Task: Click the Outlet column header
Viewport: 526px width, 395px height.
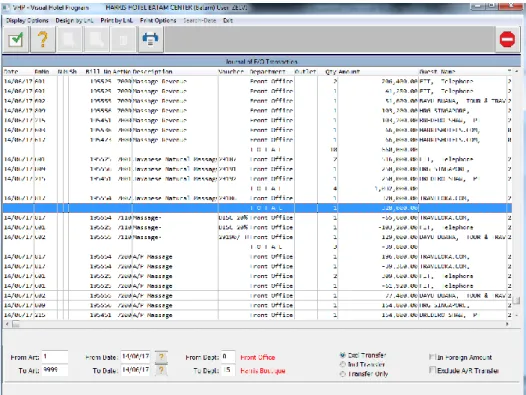Action: [x=306, y=71]
